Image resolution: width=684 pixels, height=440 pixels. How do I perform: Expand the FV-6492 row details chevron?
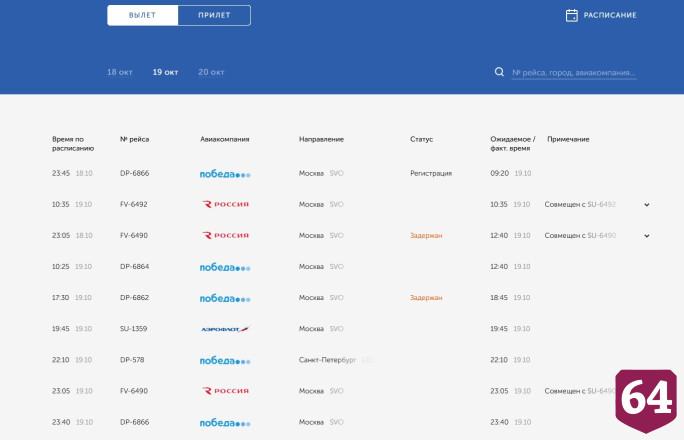(646, 205)
